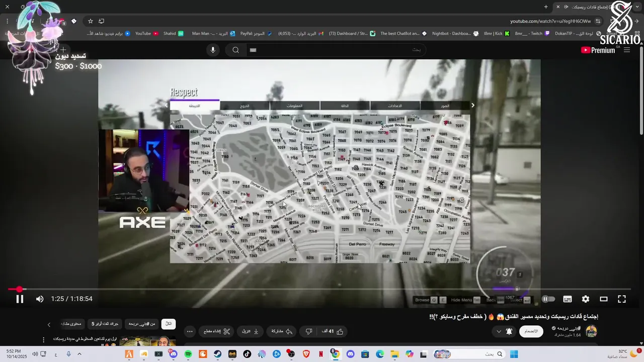This screenshot has height=362, width=644.
Task: Open the notification bell dropdown for the channel
Action: (504, 331)
